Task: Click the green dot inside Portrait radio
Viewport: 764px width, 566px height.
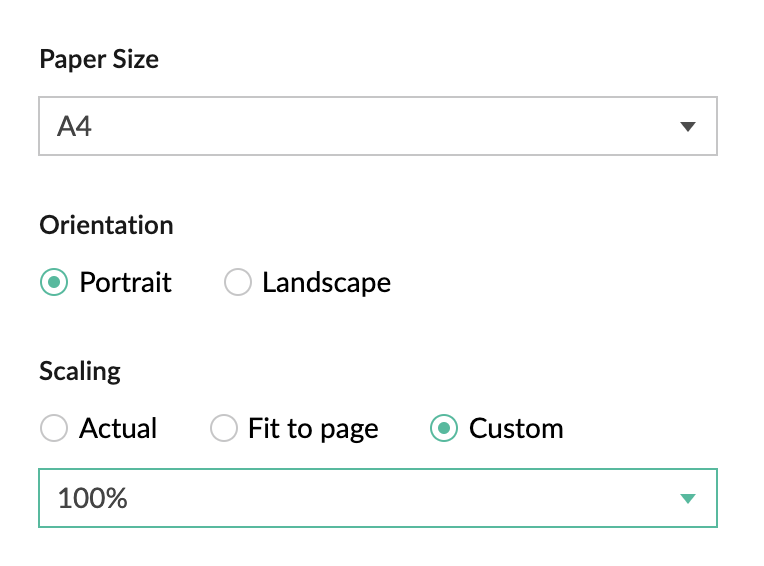Action: click(x=53, y=283)
